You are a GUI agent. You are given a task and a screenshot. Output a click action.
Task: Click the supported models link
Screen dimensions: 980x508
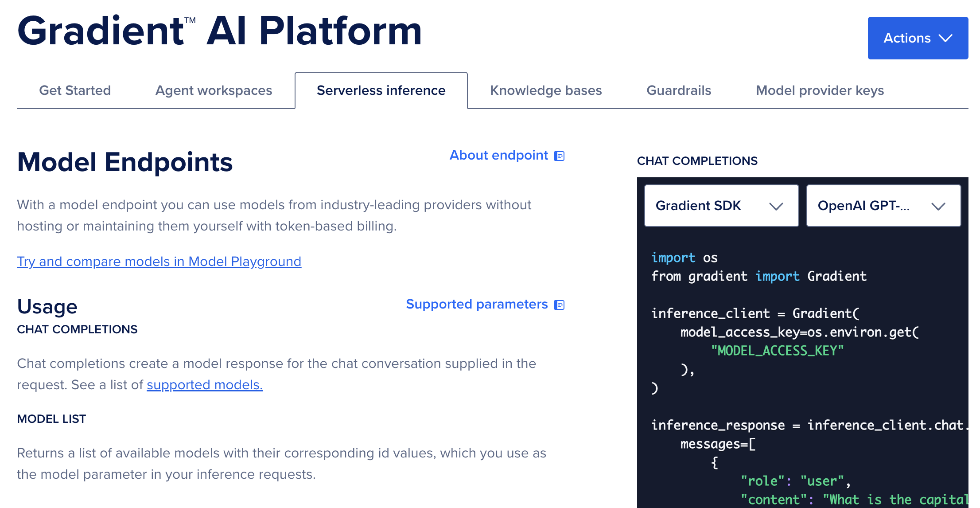(204, 385)
